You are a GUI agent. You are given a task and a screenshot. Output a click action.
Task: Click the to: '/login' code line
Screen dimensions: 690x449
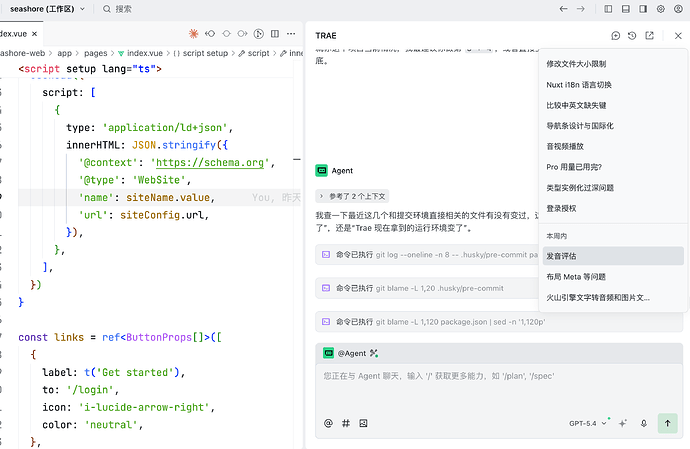tap(81, 390)
